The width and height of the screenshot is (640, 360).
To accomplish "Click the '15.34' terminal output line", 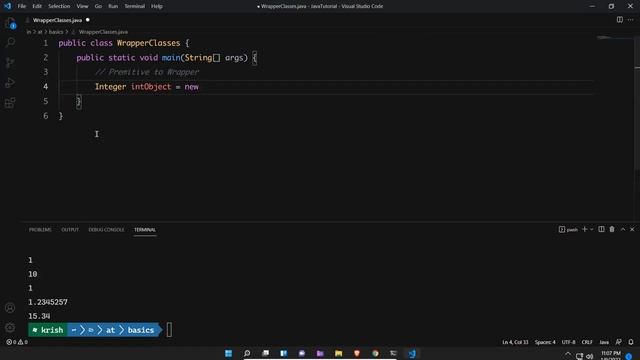I will point(39,316).
